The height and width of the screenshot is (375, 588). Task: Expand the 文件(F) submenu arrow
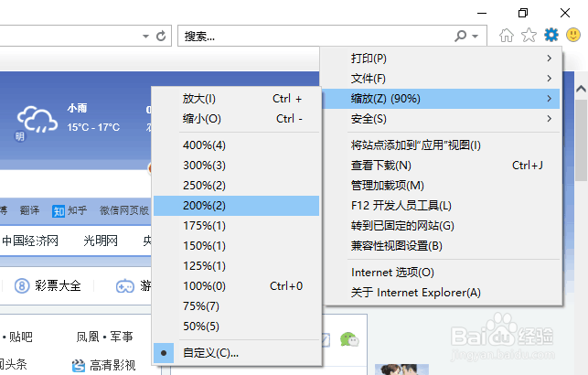click(549, 79)
